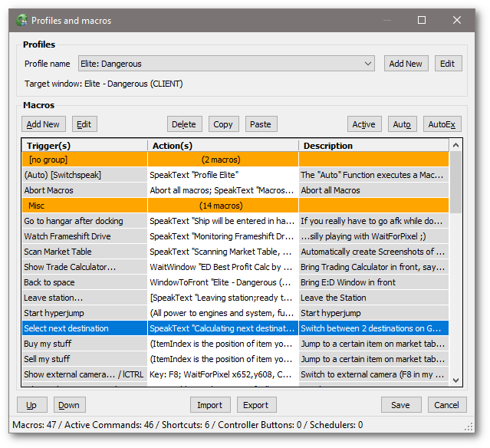
Task: Click the Description column header
Action: click(x=373, y=146)
